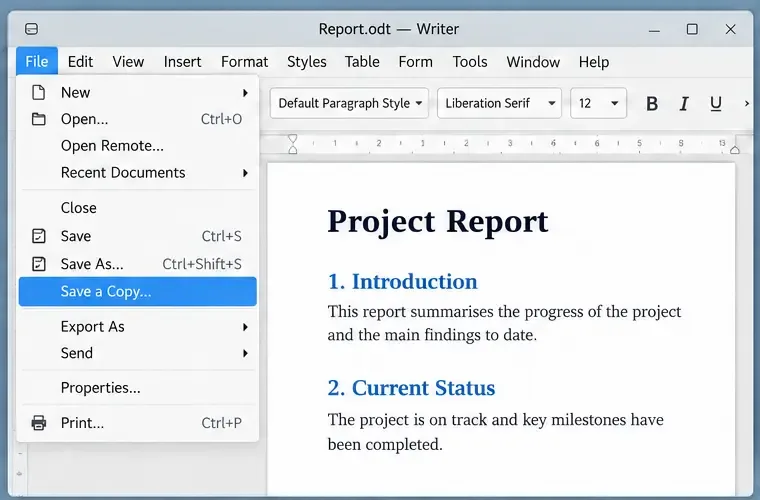The height and width of the screenshot is (500, 760).
Task: Show more toolbar items chevron
Action: [x=746, y=103]
